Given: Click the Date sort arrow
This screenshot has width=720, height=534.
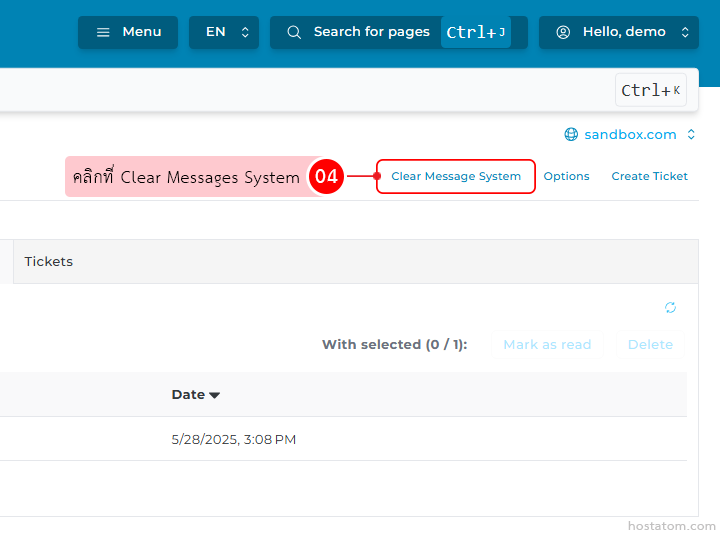Looking at the screenshot, I should 215,395.
